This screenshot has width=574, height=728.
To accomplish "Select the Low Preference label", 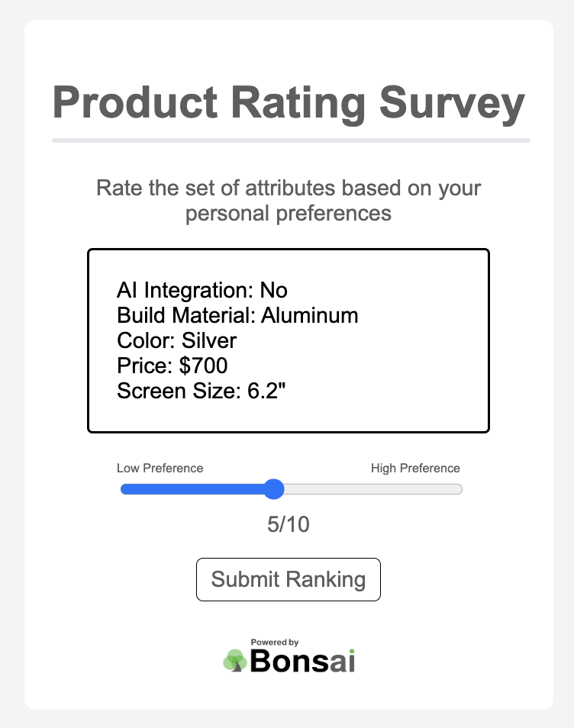I will pyautogui.click(x=160, y=468).
